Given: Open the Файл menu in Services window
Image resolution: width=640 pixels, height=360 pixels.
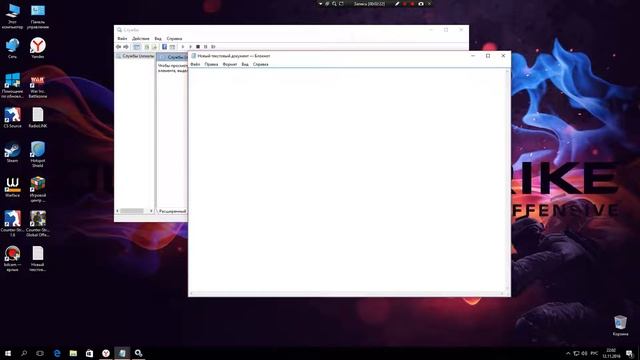Looking at the screenshot, I should click(122, 38).
